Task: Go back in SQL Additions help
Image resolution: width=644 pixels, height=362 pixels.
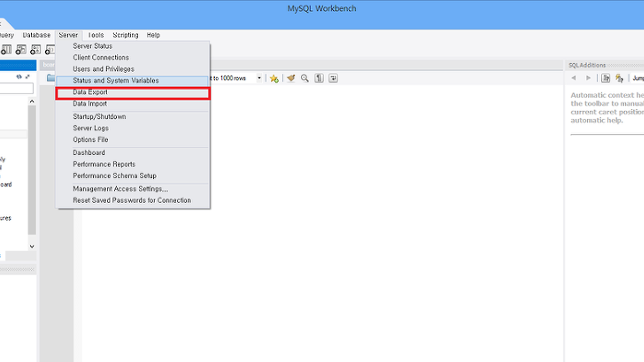Action: 574,78
